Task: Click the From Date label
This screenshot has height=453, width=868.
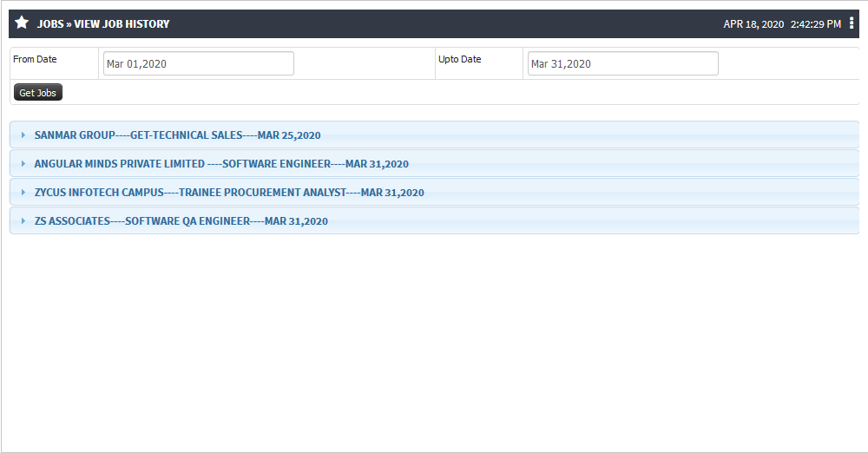Action: click(x=35, y=59)
